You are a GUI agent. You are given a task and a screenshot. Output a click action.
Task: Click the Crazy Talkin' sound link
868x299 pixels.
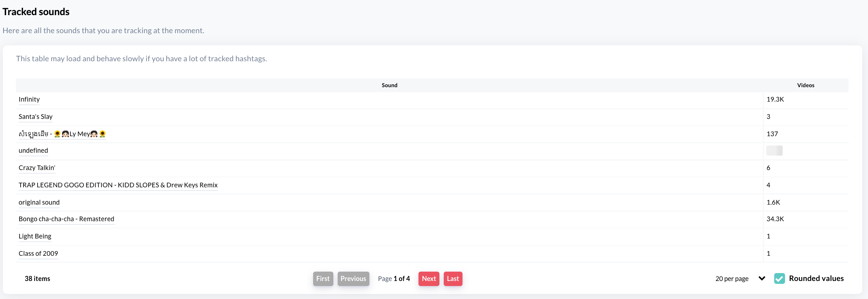pos(37,168)
